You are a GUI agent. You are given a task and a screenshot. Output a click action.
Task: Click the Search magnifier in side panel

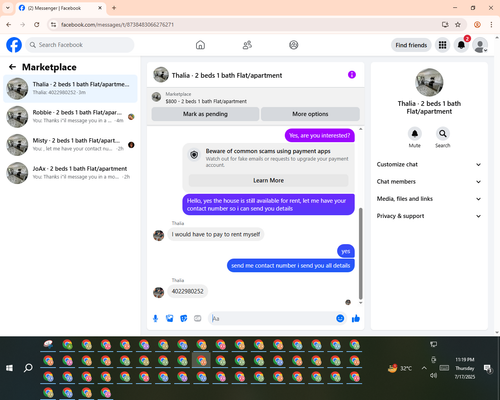click(x=443, y=134)
